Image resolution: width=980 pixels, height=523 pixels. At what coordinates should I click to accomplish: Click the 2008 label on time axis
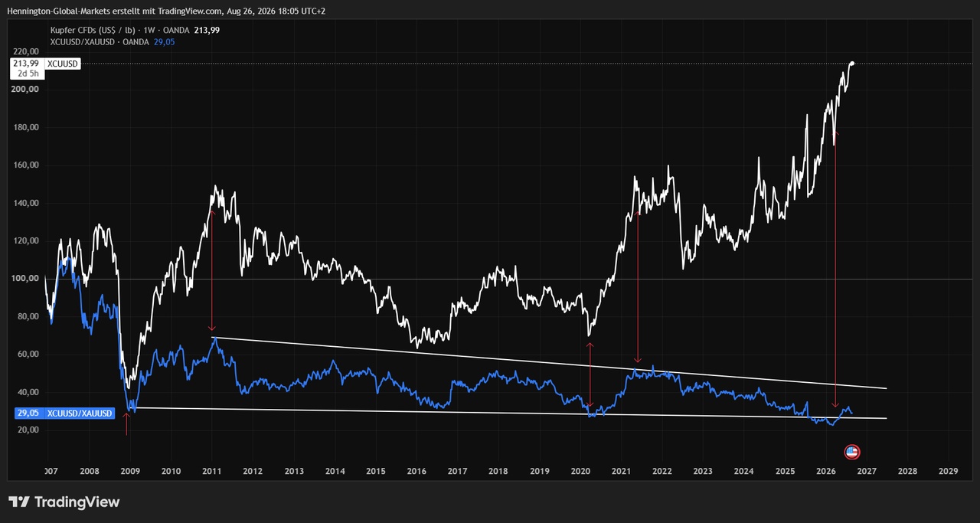point(89,471)
